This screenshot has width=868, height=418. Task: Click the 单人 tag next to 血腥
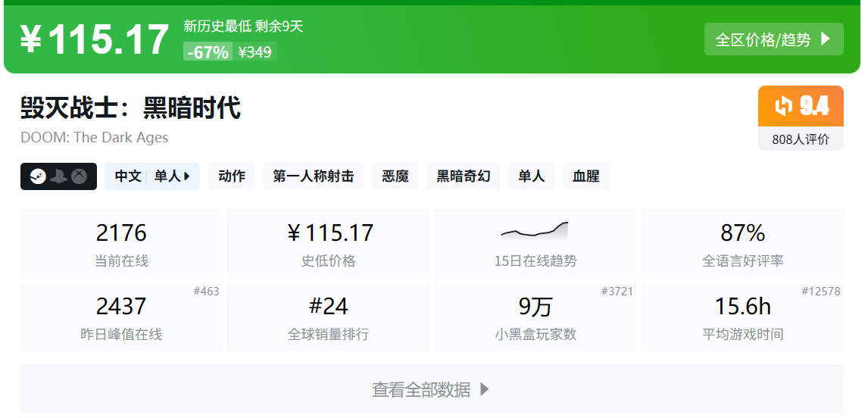point(532,176)
